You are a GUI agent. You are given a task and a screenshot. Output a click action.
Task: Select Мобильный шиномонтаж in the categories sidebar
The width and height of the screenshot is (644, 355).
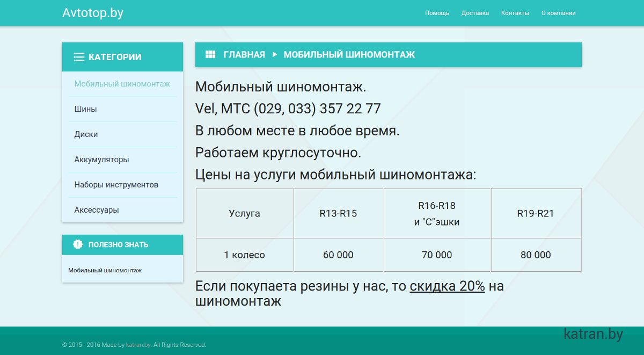[122, 84]
